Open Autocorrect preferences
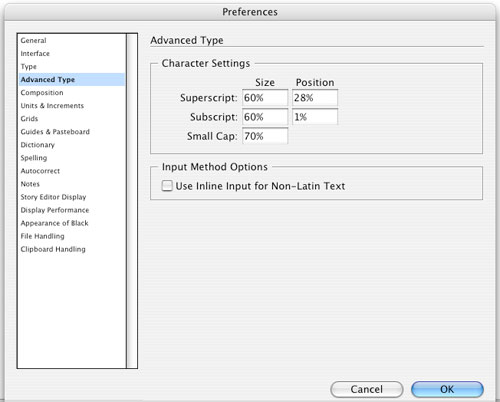500x402 pixels. pyautogui.click(x=40, y=171)
